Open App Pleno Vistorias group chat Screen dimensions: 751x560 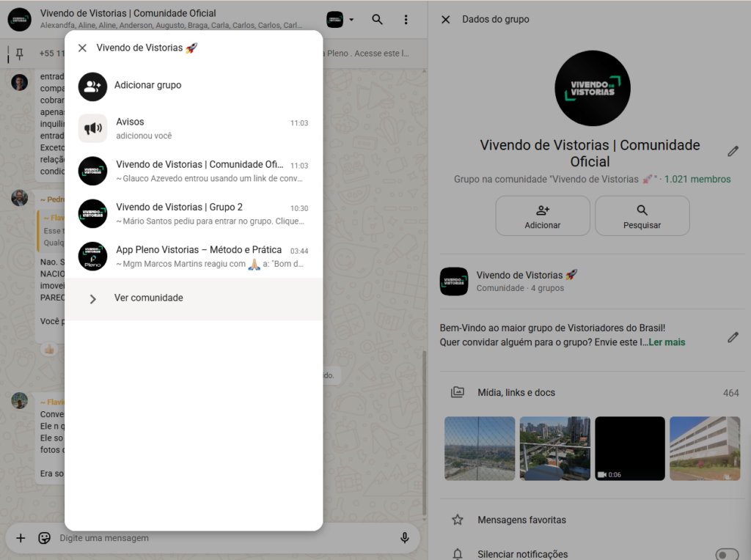pos(194,256)
